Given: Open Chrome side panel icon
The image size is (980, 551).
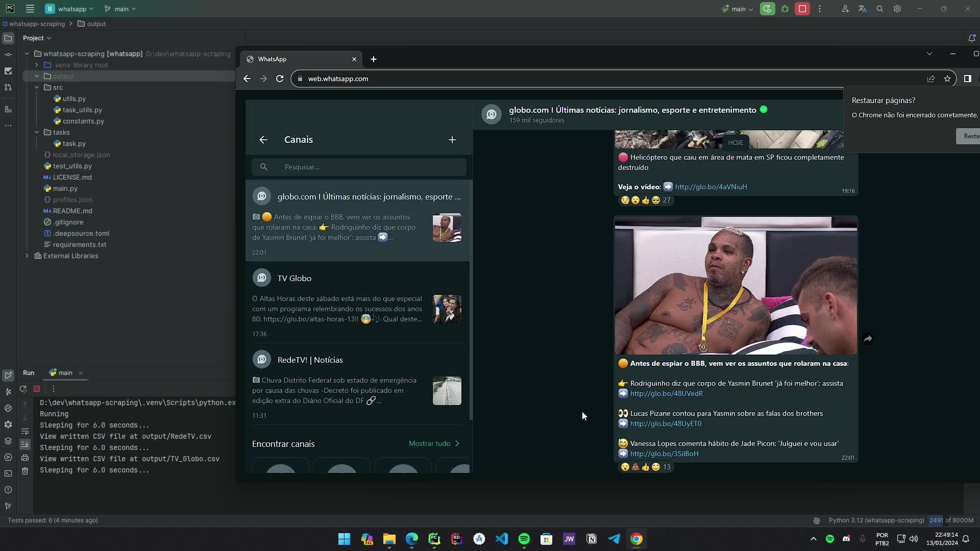Looking at the screenshot, I should [x=968, y=79].
